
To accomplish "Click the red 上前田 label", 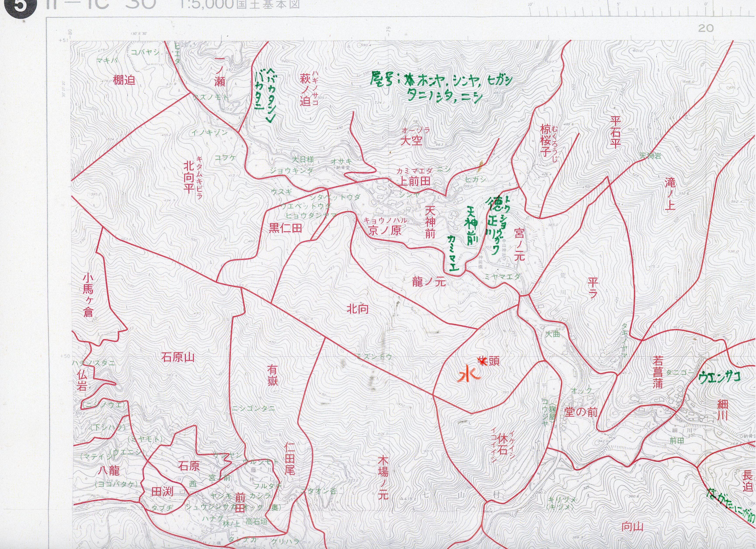I will point(414,181).
